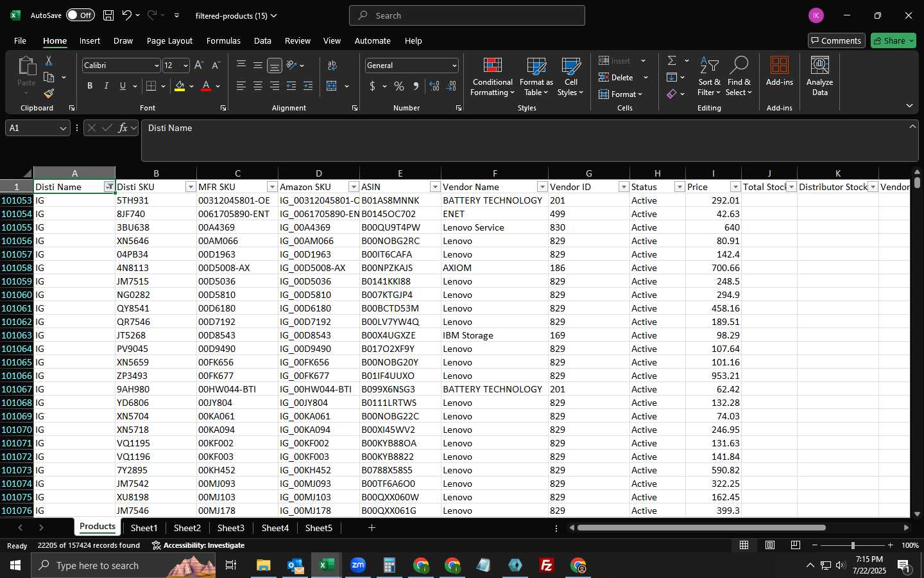Viewport: 924px width, 578px height.
Task: Decrease font size with smaller A icon
Action: [x=216, y=66]
